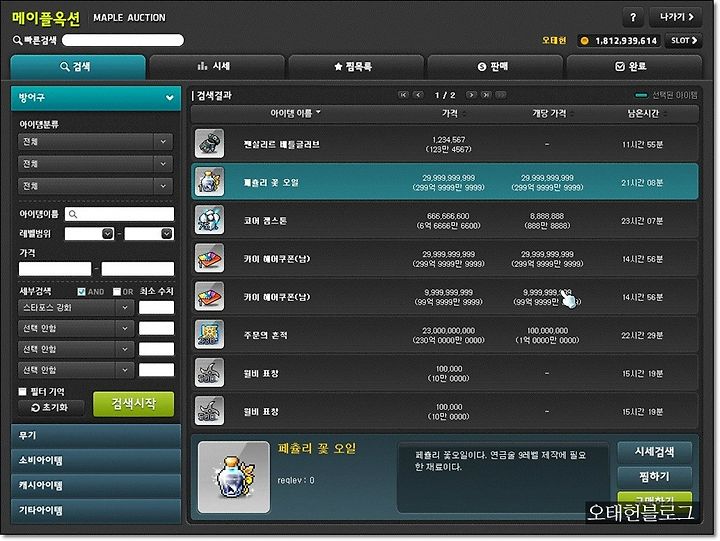Click the 찜하기 button

click(654, 477)
